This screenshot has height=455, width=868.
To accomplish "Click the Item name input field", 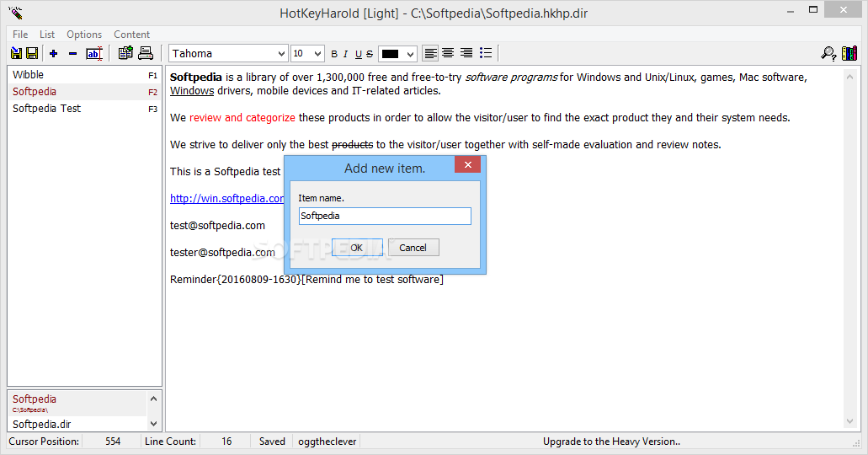I will (x=385, y=216).
